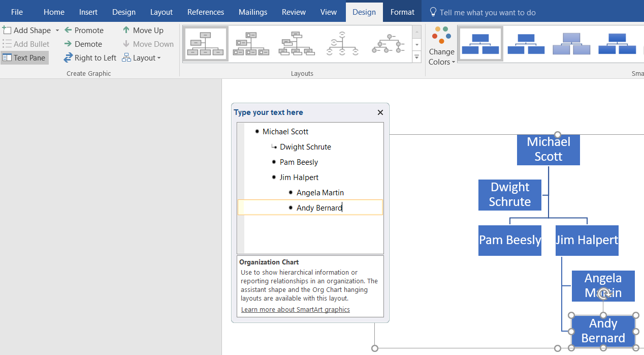Switch the graphic Right to Left
The image size is (644, 355).
[90, 58]
